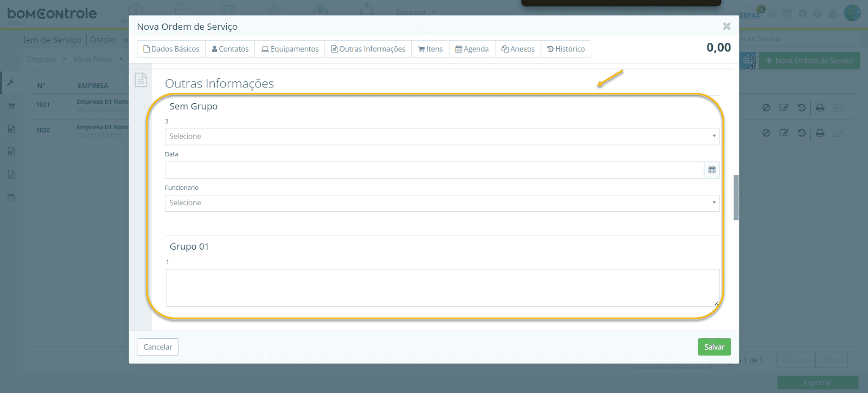
Task: View the Histórico tab
Action: 566,49
